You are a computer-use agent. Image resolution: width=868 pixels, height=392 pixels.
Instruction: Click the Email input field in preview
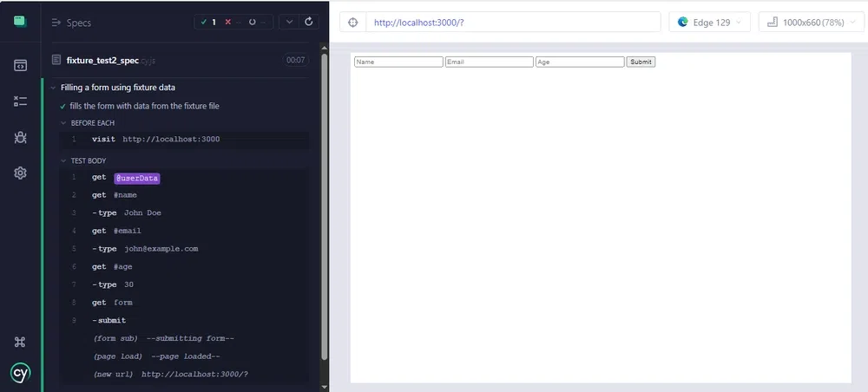pos(490,62)
